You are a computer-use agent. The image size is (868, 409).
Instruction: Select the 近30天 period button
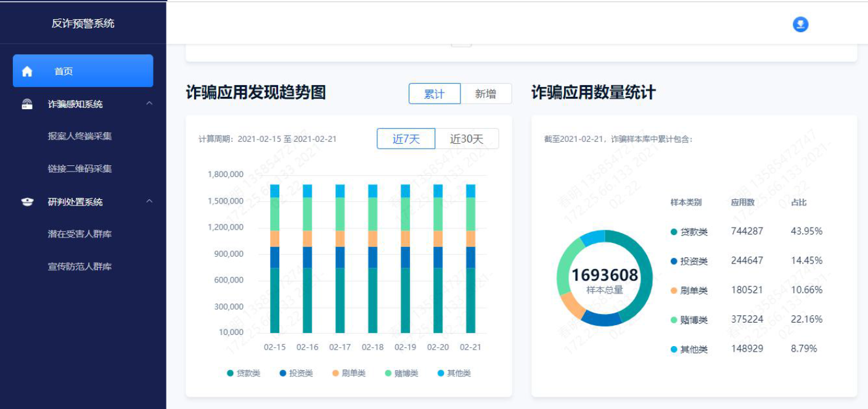(467, 139)
